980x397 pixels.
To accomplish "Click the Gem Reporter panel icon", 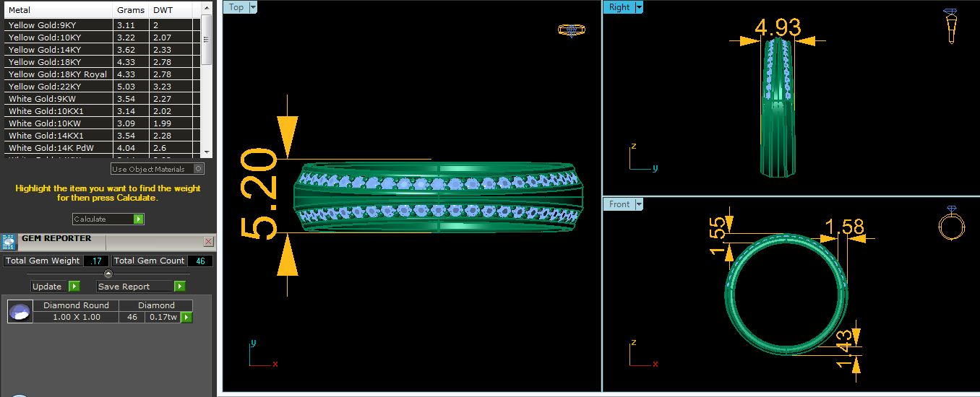I will click(x=9, y=242).
